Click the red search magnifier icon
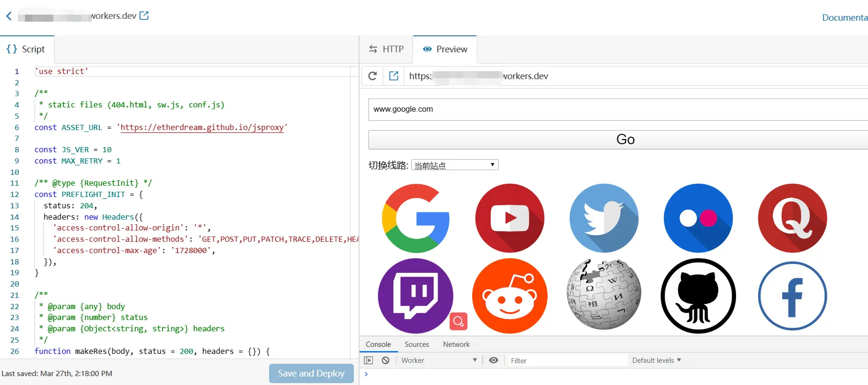The width and height of the screenshot is (868, 385). pyautogui.click(x=459, y=321)
